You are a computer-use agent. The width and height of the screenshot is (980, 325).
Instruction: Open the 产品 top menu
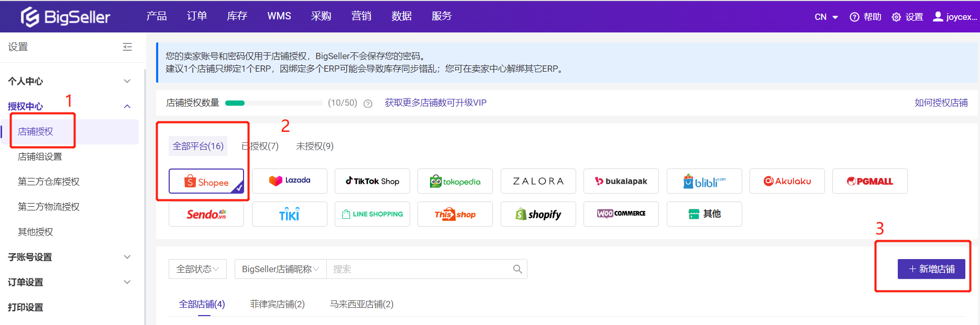point(157,16)
